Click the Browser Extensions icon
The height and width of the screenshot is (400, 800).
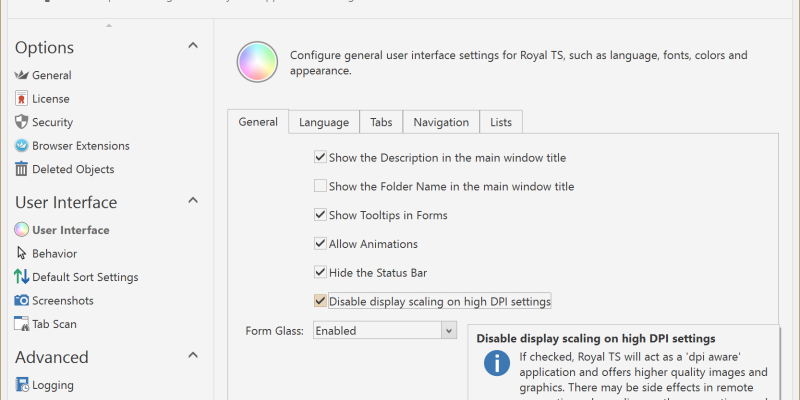[x=22, y=146]
